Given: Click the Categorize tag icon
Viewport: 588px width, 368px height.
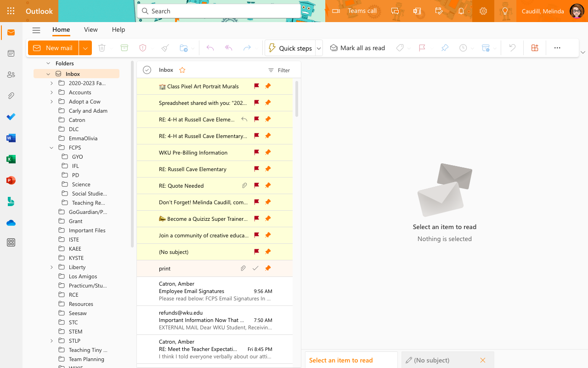Looking at the screenshot, I should pos(400,48).
